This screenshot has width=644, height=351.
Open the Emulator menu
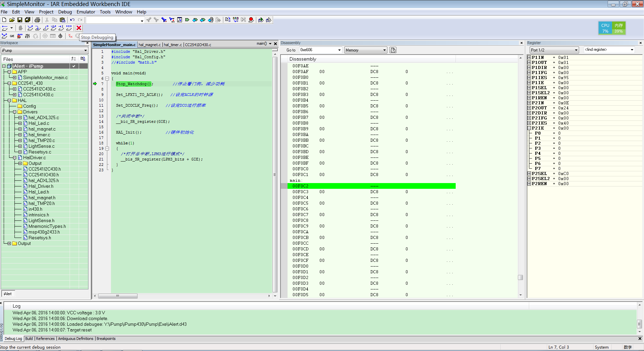point(86,12)
